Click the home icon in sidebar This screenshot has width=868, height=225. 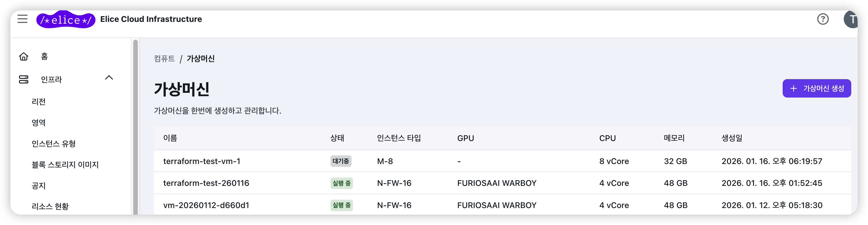tap(24, 56)
